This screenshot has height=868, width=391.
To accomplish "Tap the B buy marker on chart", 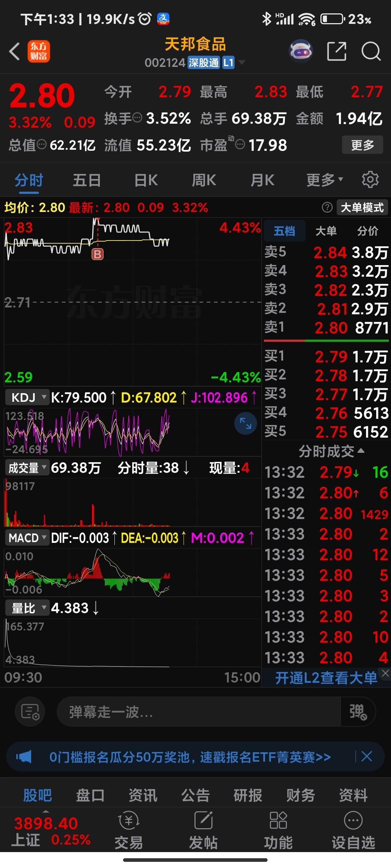I will pos(97,254).
